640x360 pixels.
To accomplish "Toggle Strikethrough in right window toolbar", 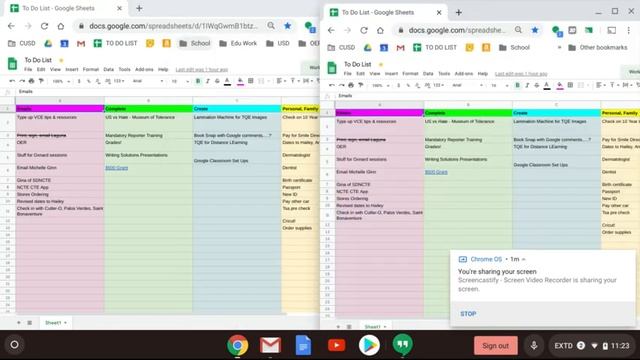I will [537, 85].
